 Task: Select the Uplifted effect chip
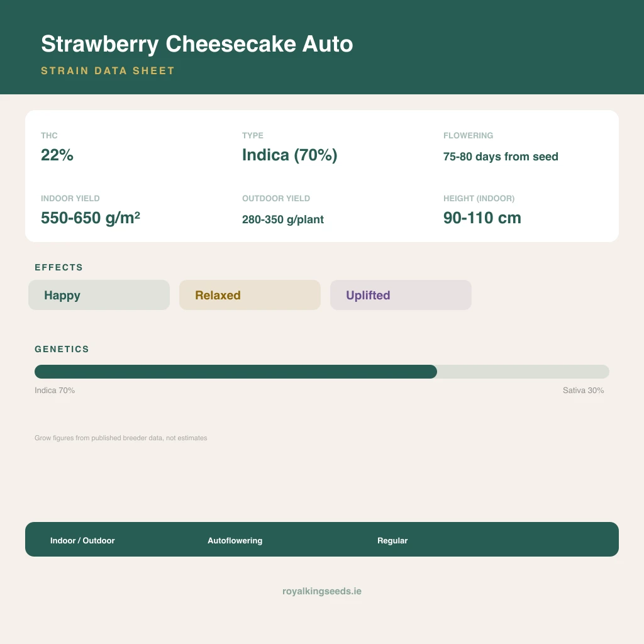tap(401, 295)
